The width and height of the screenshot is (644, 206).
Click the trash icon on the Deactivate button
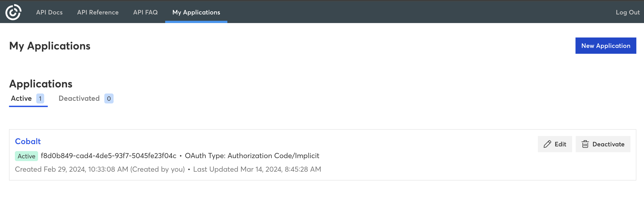585,144
